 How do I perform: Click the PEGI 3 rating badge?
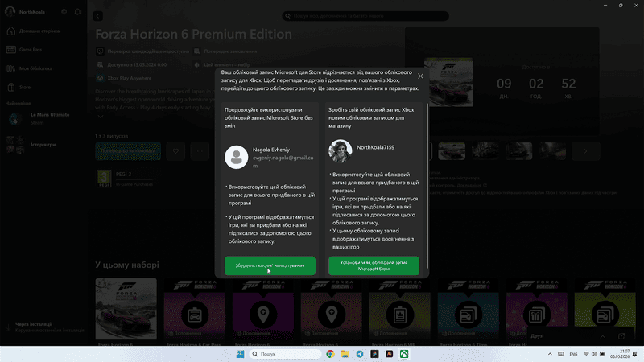(x=104, y=179)
